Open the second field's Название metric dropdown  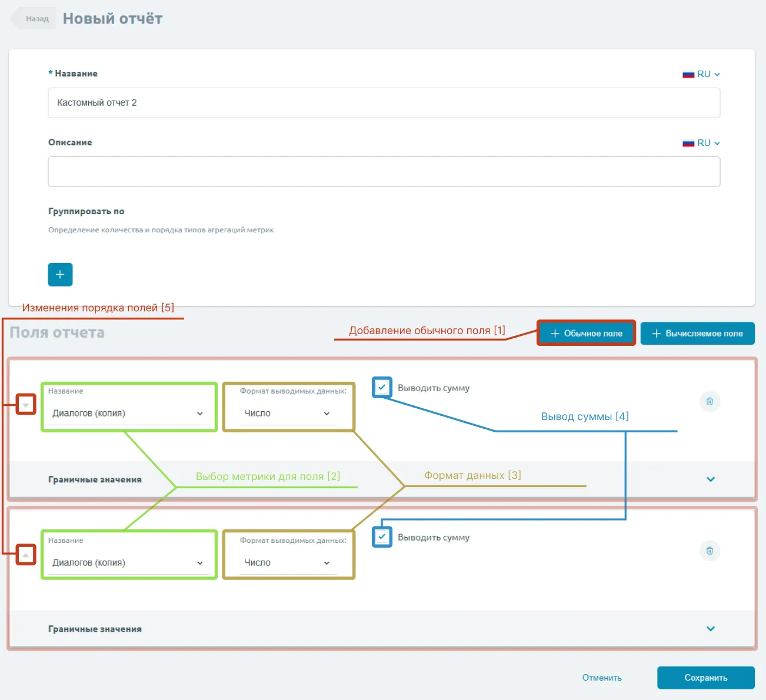128,563
